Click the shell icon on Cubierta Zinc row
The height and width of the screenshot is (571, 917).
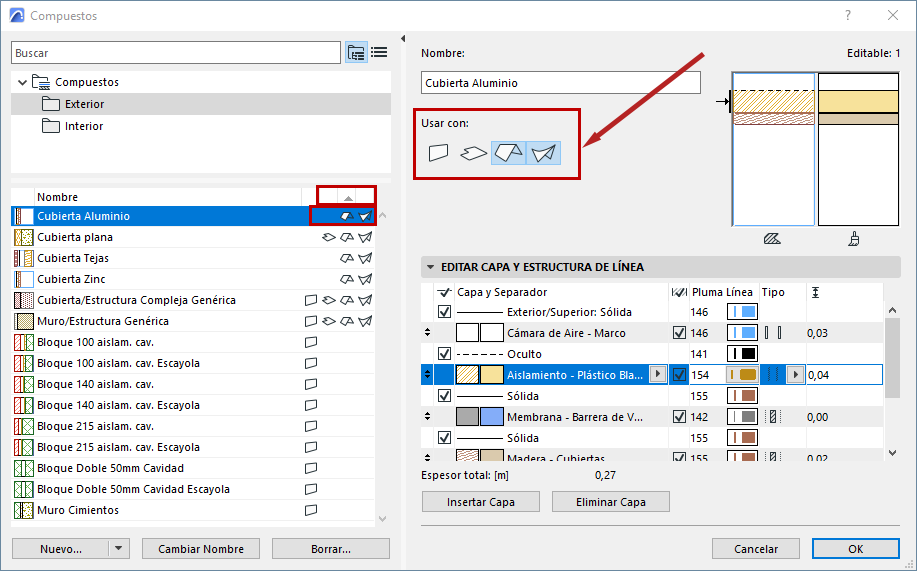pyautogui.click(x=366, y=279)
